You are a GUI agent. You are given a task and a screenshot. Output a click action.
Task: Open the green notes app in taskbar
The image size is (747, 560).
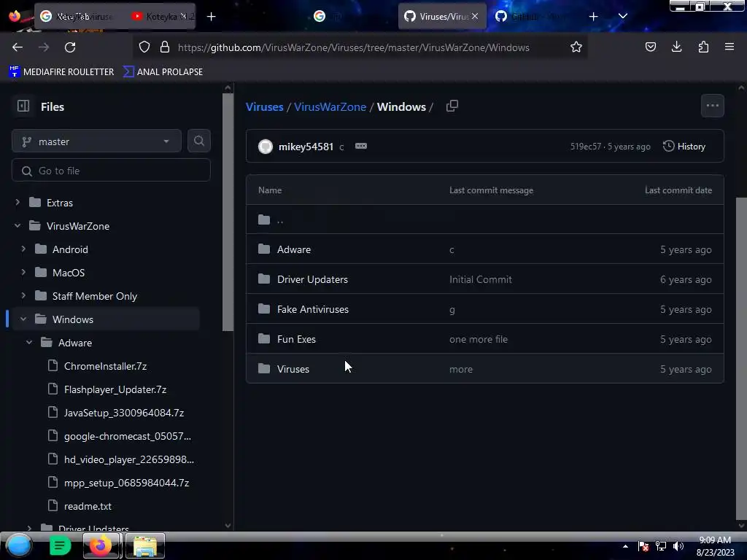(60, 545)
